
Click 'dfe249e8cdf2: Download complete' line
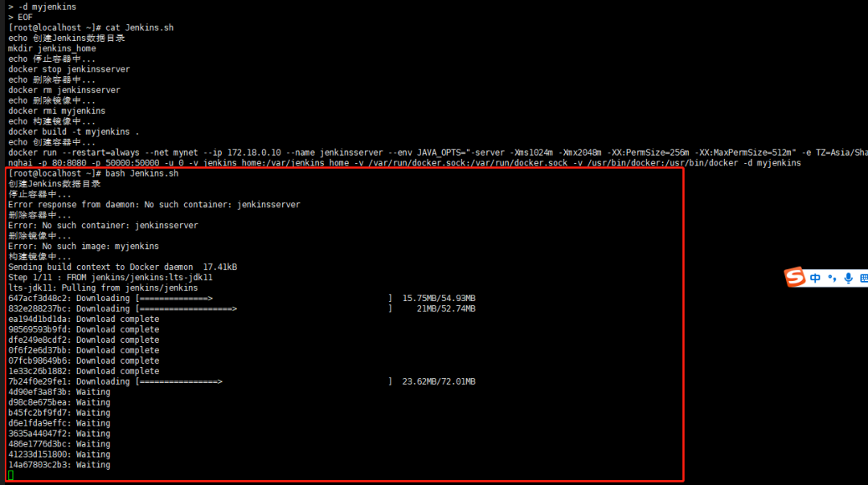(84, 340)
